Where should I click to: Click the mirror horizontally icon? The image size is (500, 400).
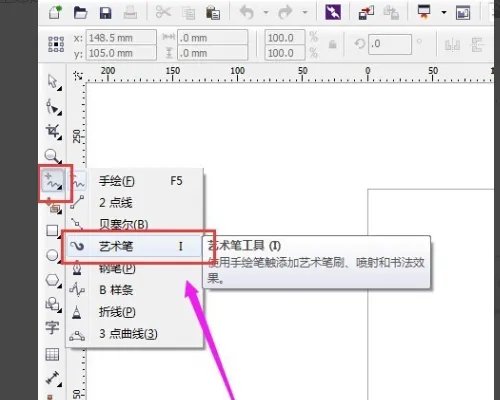coord(452,44)
